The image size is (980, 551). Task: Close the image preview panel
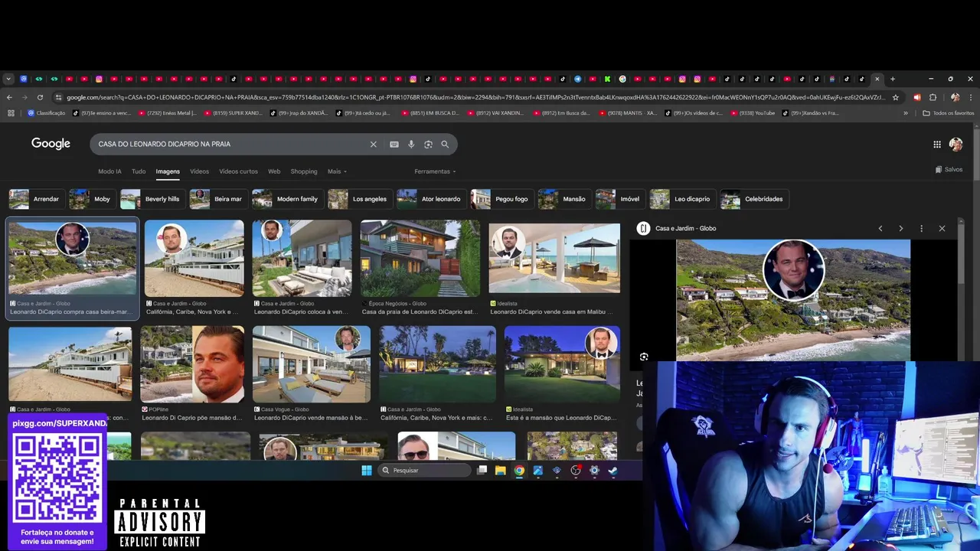[x=942, y=228]
